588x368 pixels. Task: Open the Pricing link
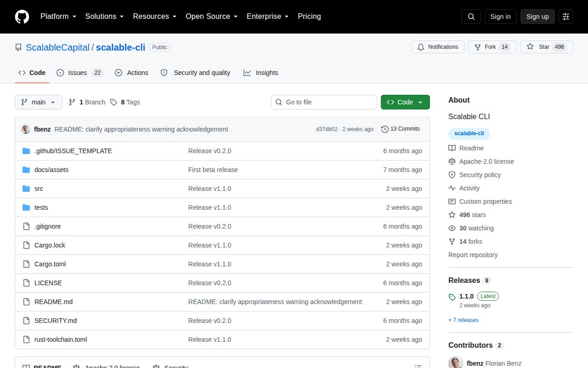point(309,17)
